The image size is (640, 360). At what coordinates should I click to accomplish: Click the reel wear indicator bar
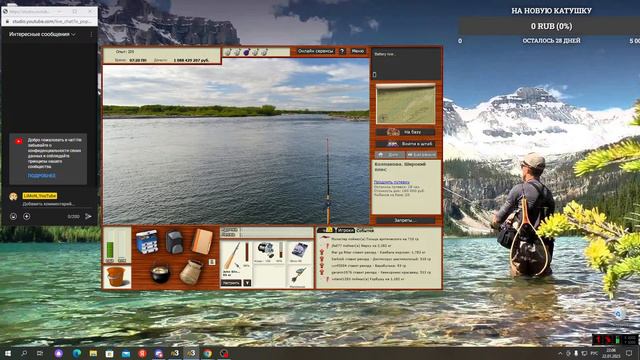pyautogui.click(x=280, y=250)
